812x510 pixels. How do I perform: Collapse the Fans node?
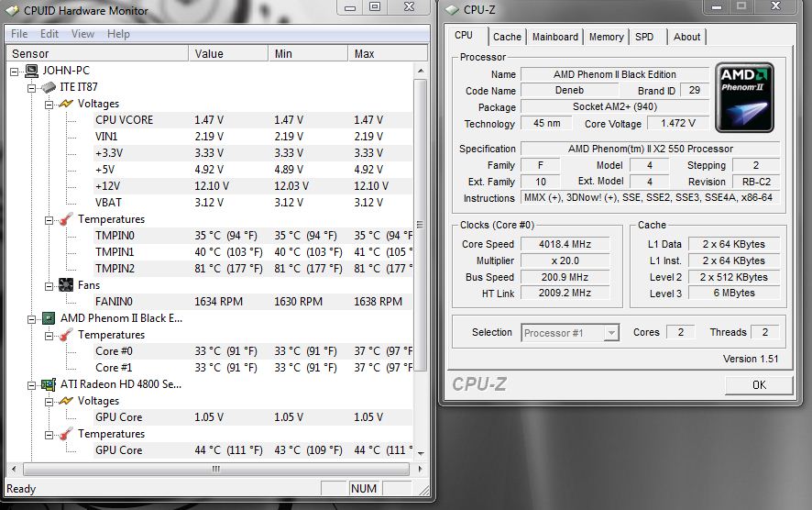click(x=49, y=286)
